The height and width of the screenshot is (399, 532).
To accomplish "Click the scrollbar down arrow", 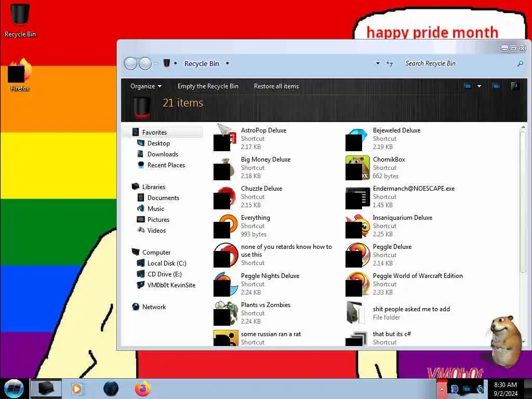I will click(x=523, y=342).
